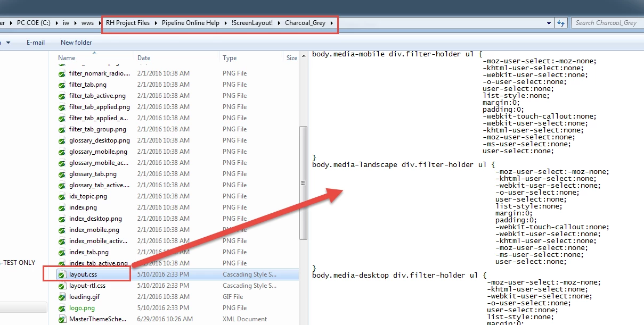Click the refresh button beside the address bar
This screenshot has width=644, height=325.
pos(560,23)
